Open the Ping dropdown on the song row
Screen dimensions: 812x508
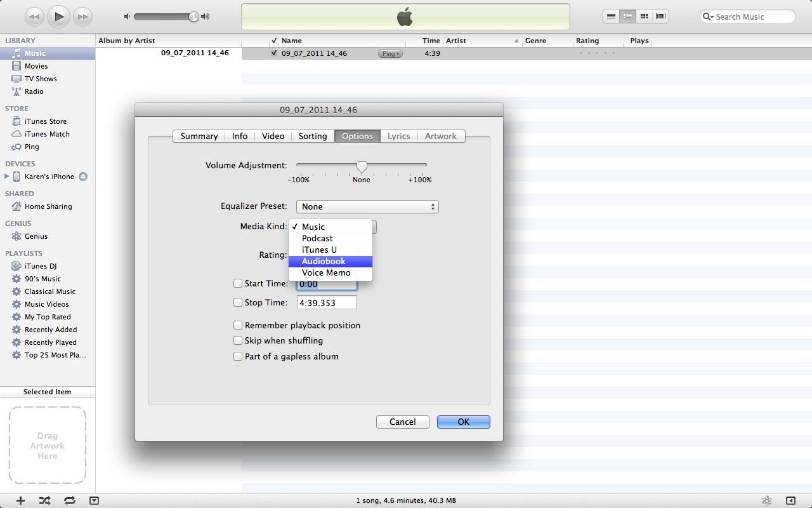390,53
